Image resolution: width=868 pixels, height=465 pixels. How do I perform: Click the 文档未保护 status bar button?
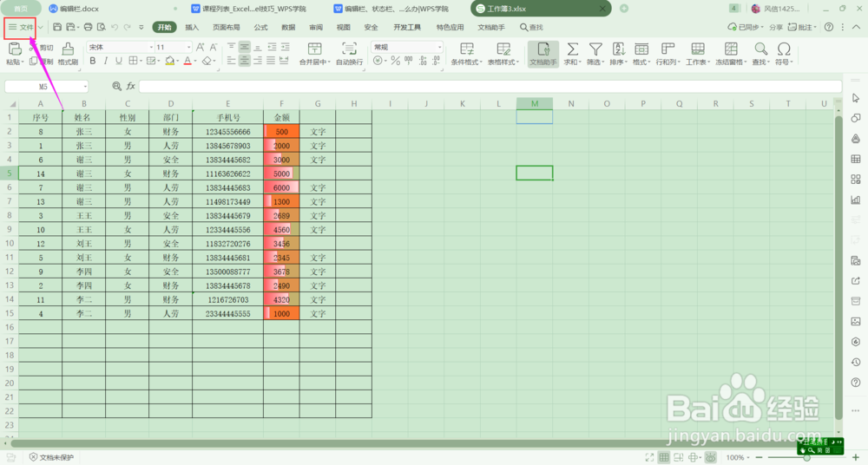click(51, 457)
